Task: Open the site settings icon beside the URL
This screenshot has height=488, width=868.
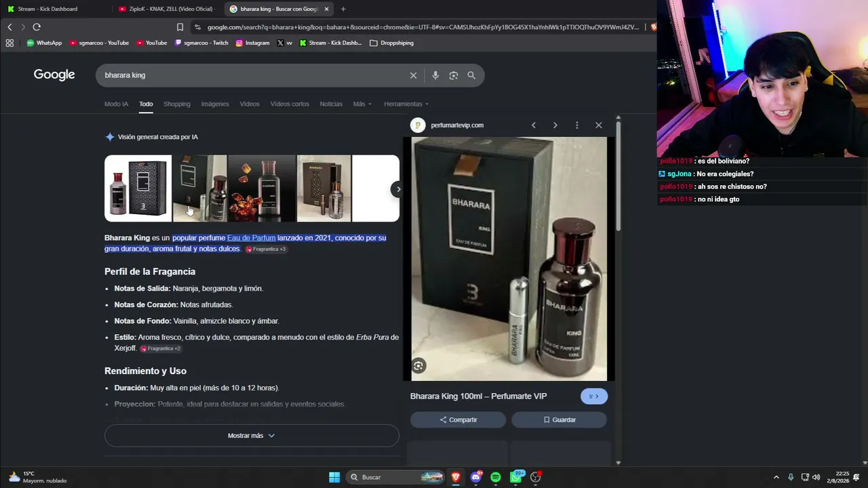Action: [197, 27]
